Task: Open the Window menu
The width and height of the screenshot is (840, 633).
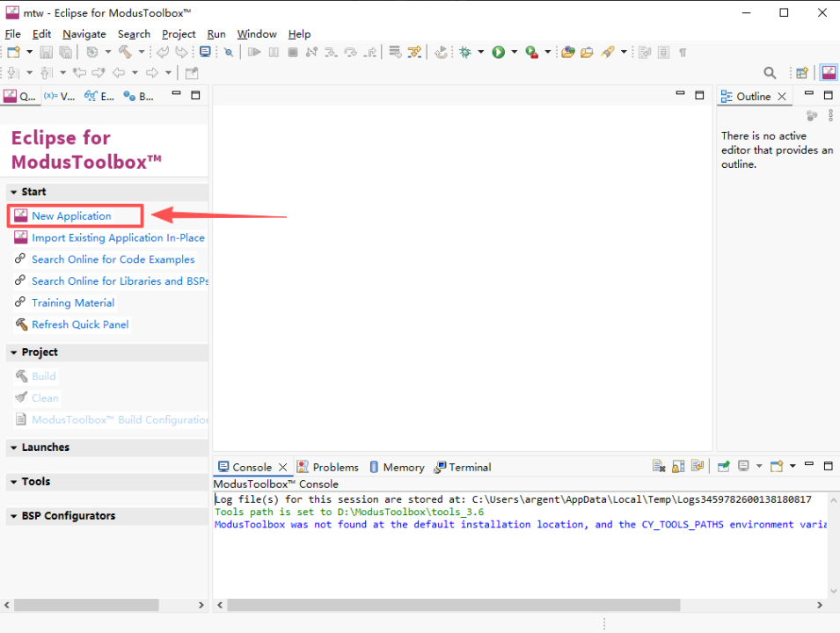Action: (257, 33)
